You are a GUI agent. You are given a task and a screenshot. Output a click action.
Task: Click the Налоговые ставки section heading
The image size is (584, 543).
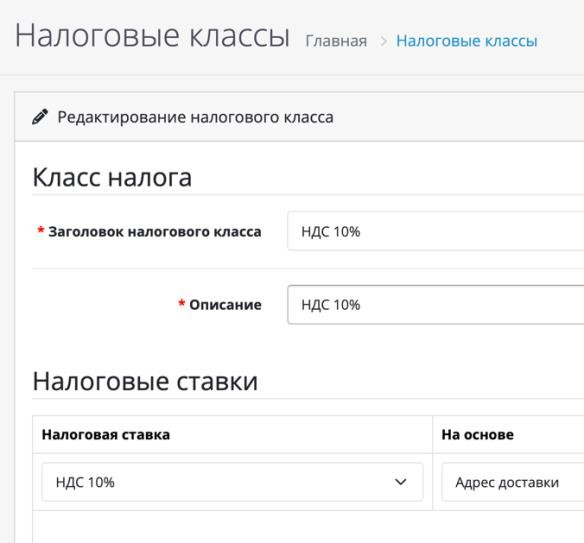[x=145, y=381]
